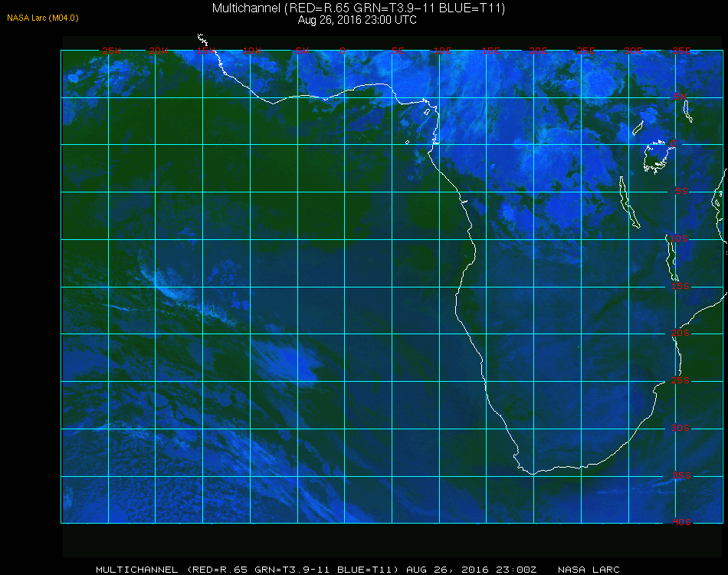728x575 pixels.
Task: Click the 0 longitude label on top axis
Action: point(343,51)
